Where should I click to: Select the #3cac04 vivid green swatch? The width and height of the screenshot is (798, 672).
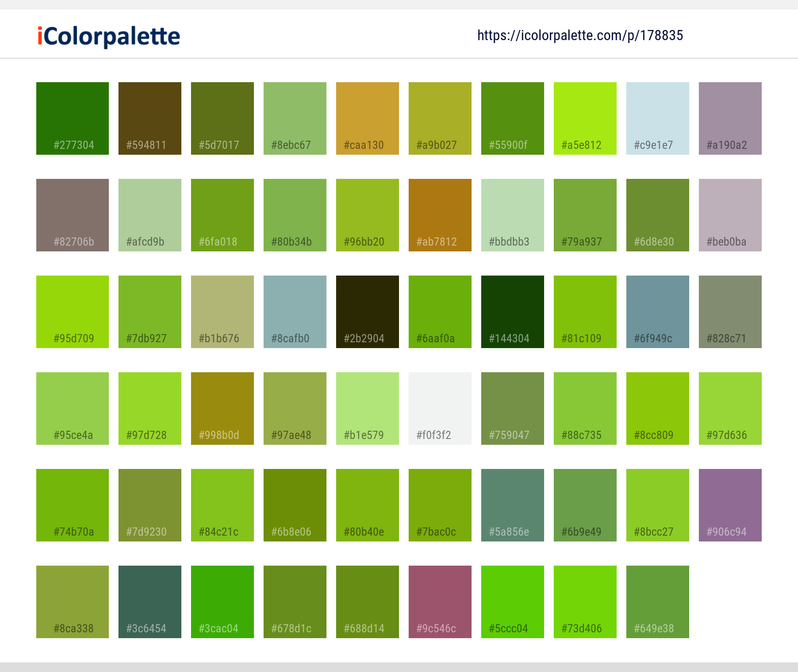click(222, 602)
